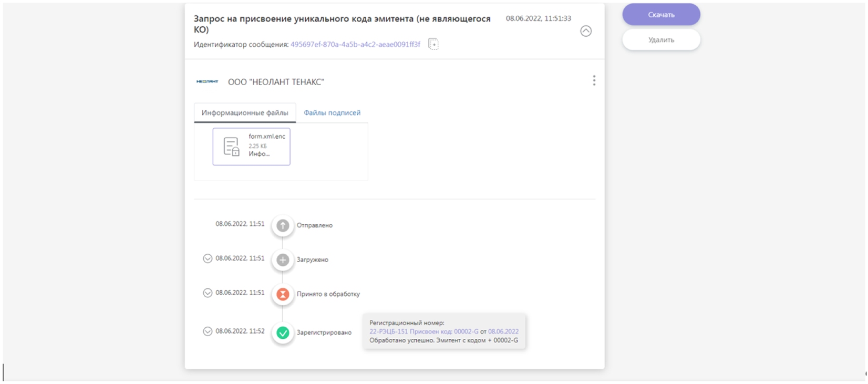Copy the message identifier with the copy icon
This screenshot has width=868, height=384.
[x=433, y=44]
